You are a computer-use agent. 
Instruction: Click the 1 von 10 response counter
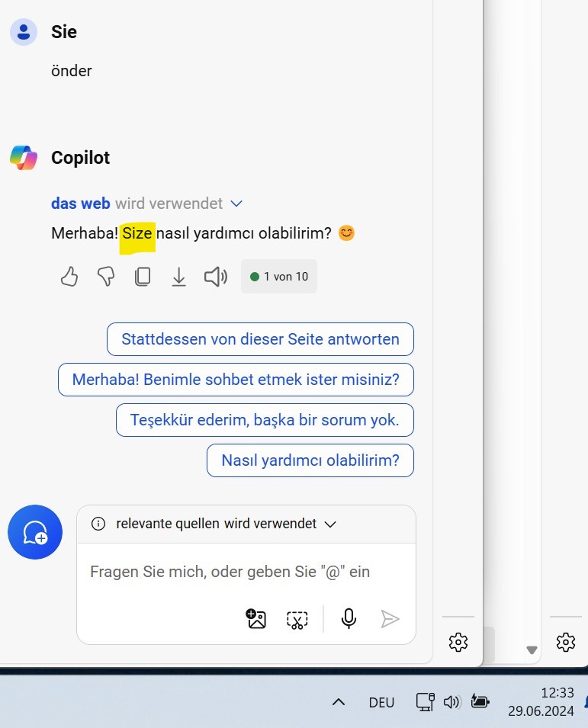click(x=278, y=277)
